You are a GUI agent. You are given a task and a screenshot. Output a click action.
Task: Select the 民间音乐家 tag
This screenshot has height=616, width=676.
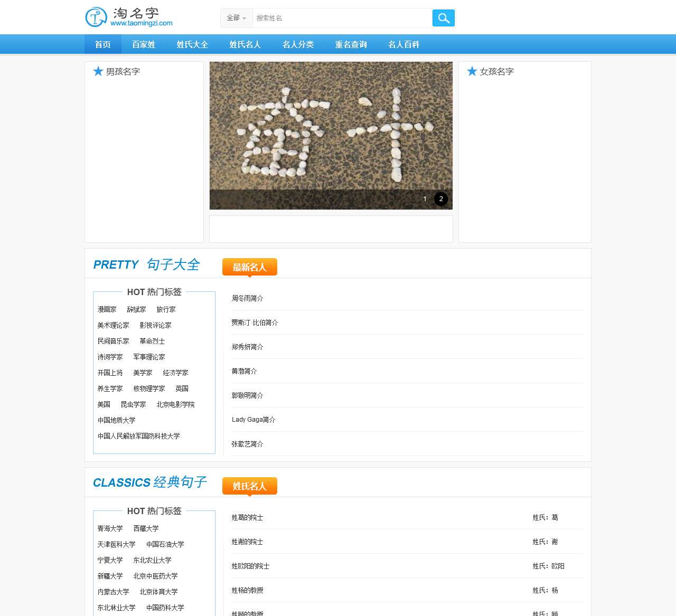[114, 341]
